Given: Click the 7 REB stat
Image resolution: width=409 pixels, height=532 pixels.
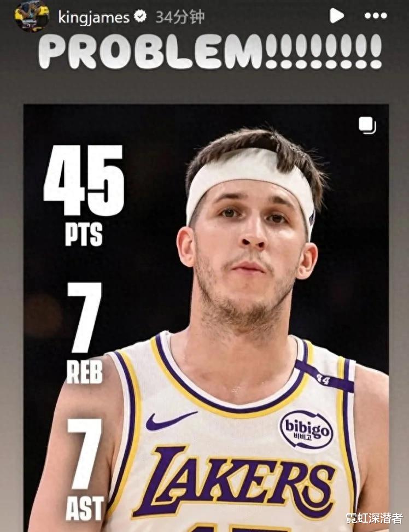Looking at the screenshot, I should (85, 332).
